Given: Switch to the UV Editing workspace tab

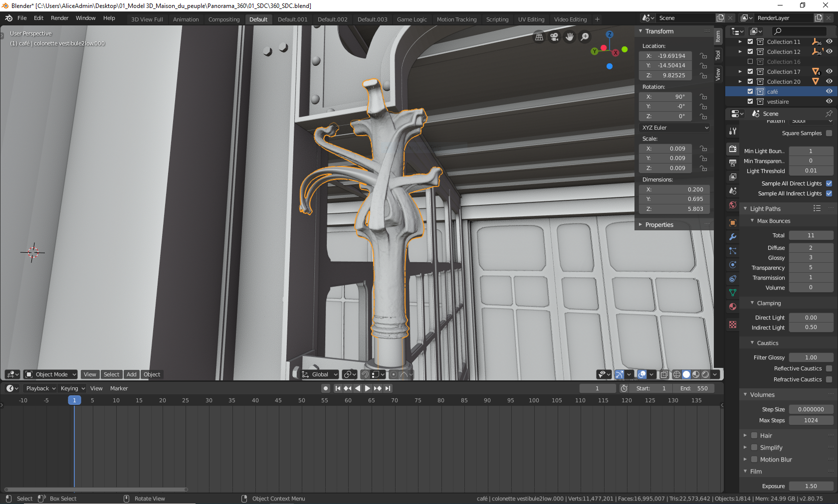Looking at the screenshot, I should (x=531, y=19).
